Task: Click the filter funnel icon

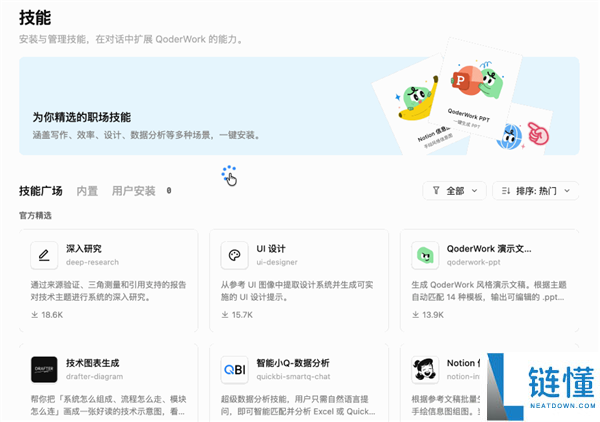Action: (x=436, y=191)
